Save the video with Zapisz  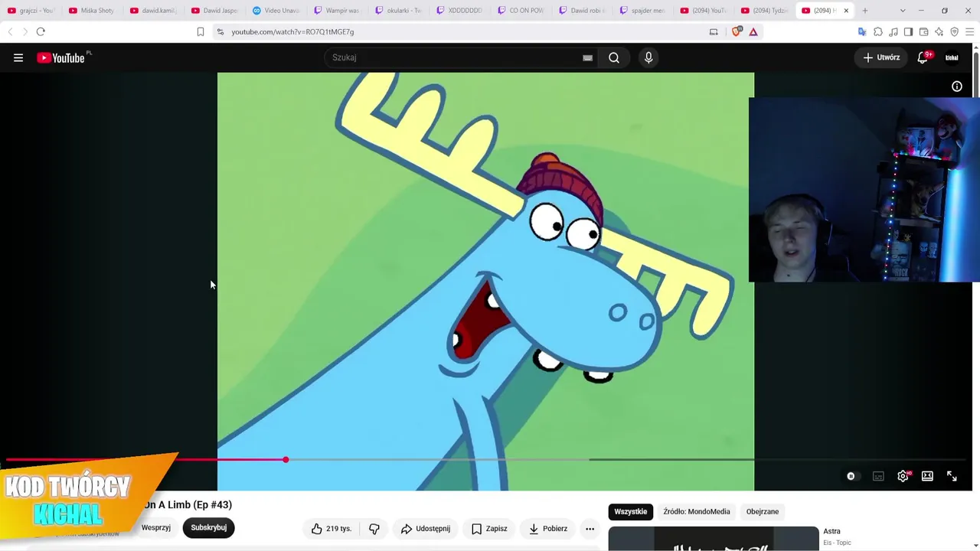489,528
